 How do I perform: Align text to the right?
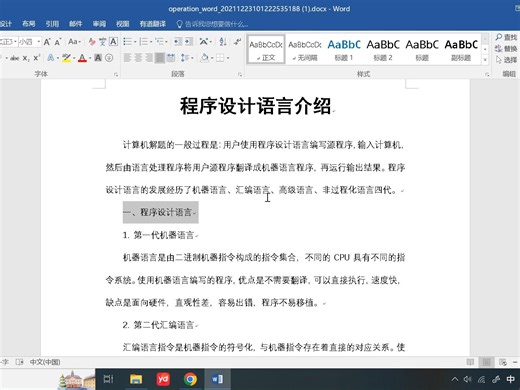coord(149,58)
